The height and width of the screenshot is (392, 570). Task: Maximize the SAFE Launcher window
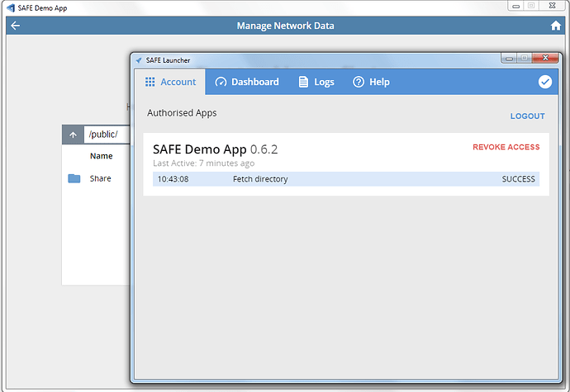pos(525,58)
